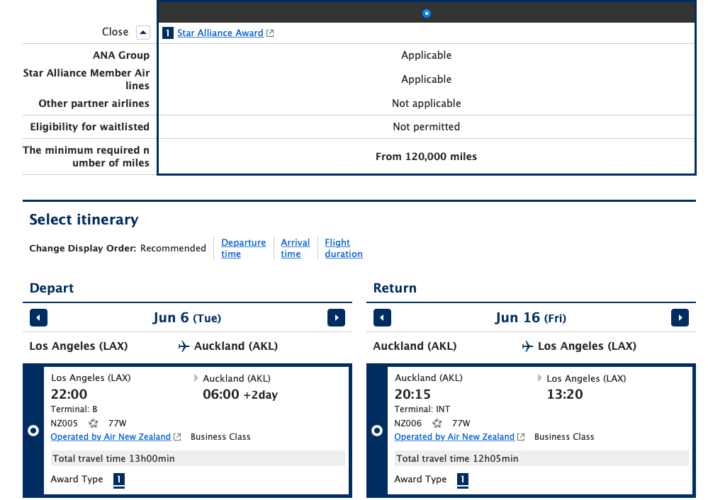Collapse award details with Close arrow
This screenshot has height=500, width=708.
point(143,32)
